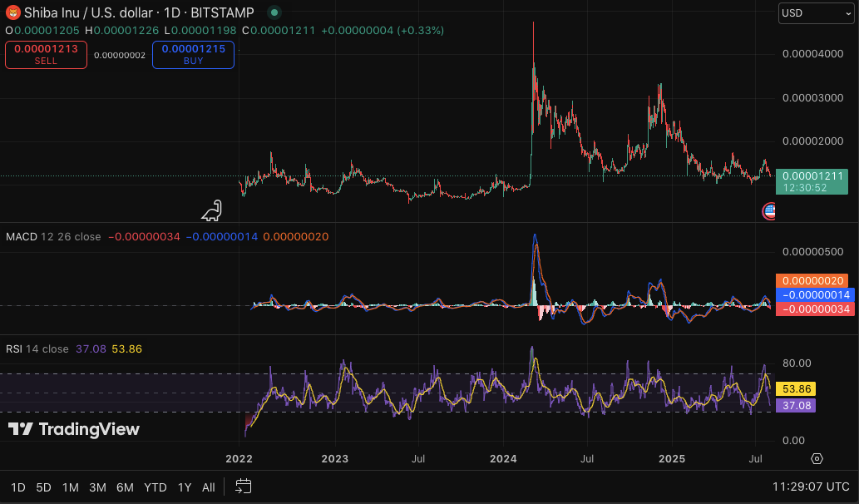Click the 11:29:07 UTC timezone clock
The width and height of the screenshot is (859, 504).
pyautogui.click(x=811, y=487)
